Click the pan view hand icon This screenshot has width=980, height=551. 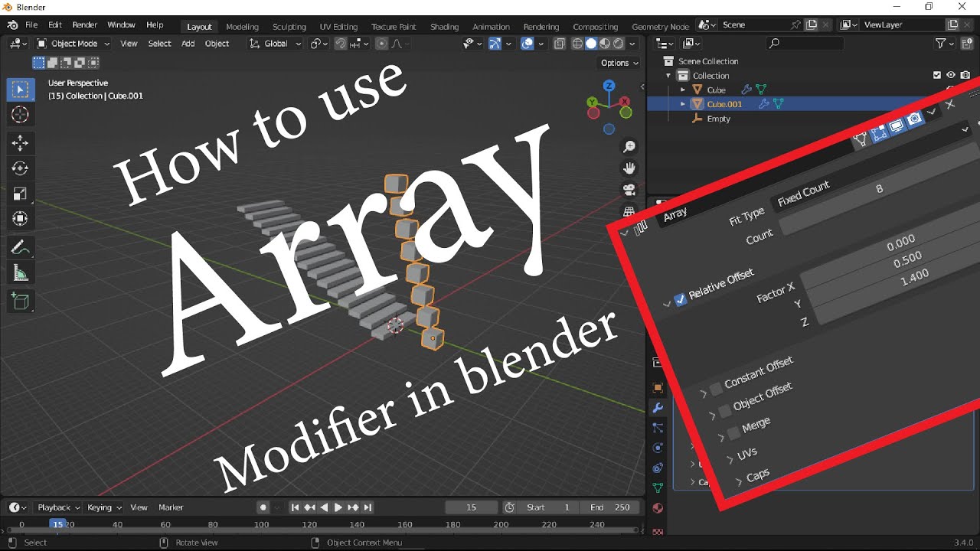pyautogui.click(x=629, y=168)
